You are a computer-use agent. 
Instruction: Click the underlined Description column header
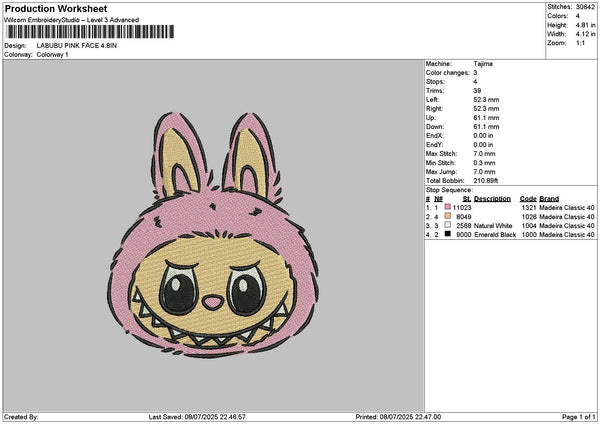492,198
